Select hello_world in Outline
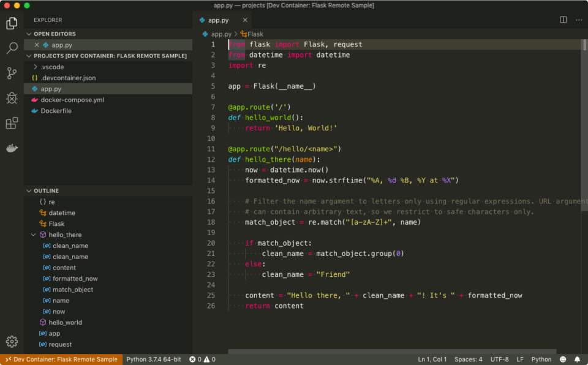 click(x=108, y=322)
